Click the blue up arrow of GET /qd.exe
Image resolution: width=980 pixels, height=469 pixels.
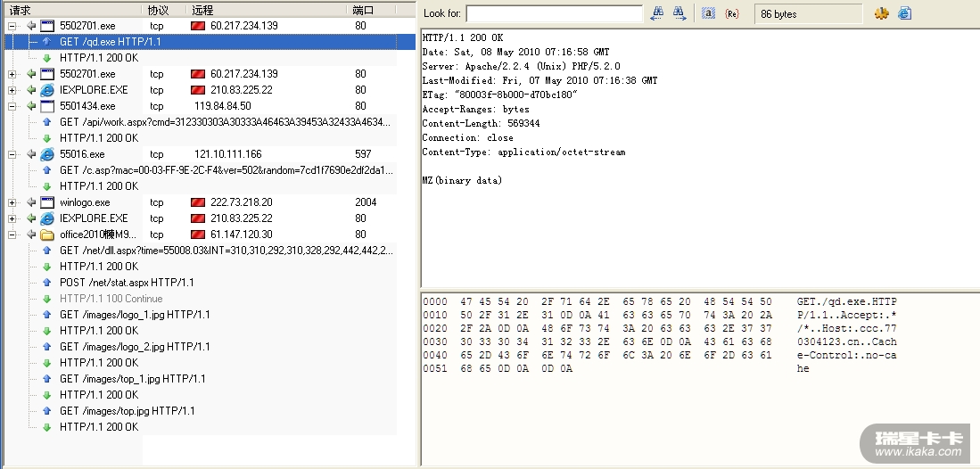point(47,42)
